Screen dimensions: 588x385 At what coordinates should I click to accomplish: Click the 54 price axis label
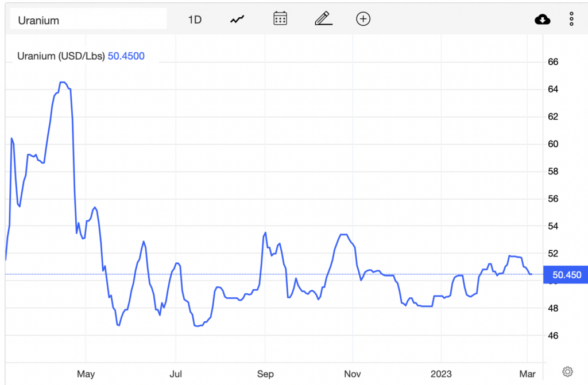coord(553,226)
